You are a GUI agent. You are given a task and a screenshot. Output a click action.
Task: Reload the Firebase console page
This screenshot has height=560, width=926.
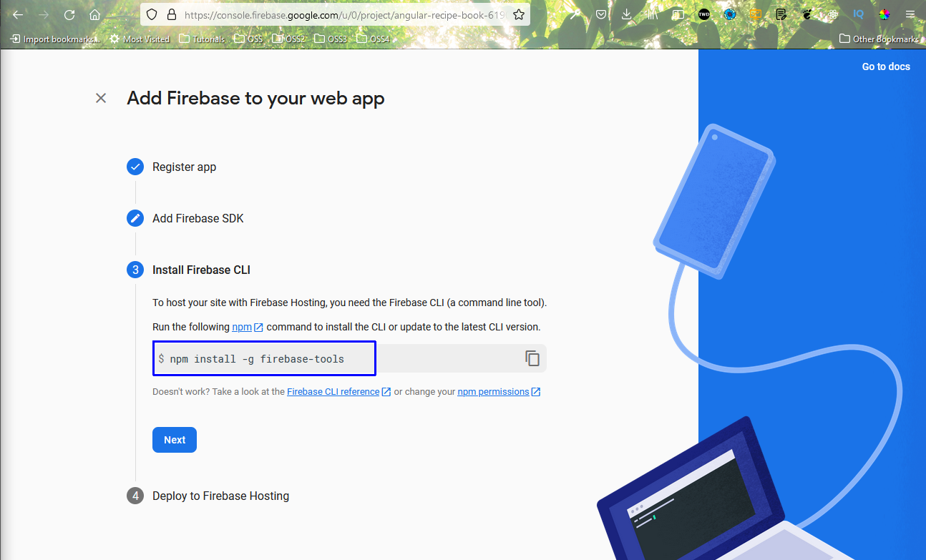pyautogui.click(x=69, y=14)
